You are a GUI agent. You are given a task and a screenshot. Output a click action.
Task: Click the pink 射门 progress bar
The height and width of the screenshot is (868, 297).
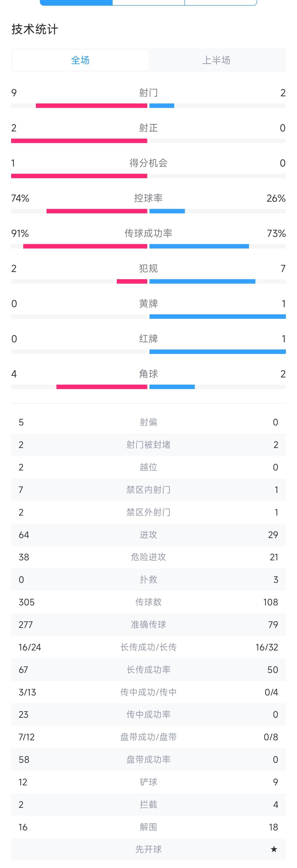(91, 106)
